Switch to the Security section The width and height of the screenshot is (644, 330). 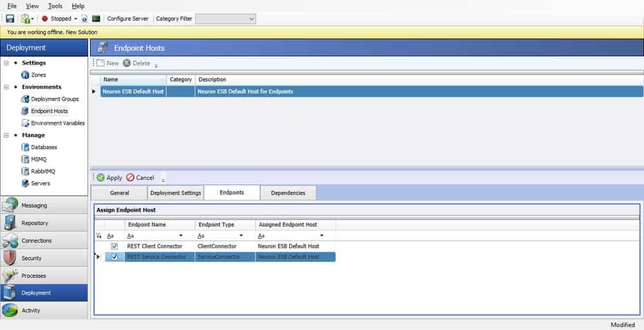44,258
